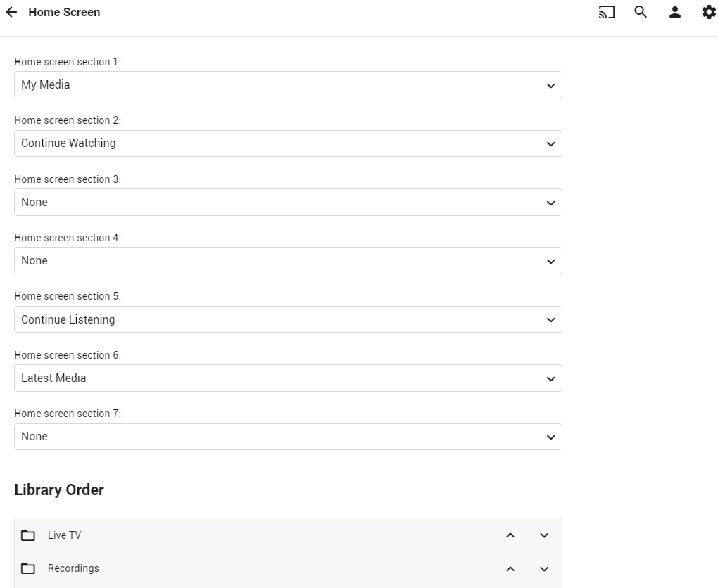Viewport: 718px width, 588px height.
Task: Open the settings gear icon
Action: [709, 12]
